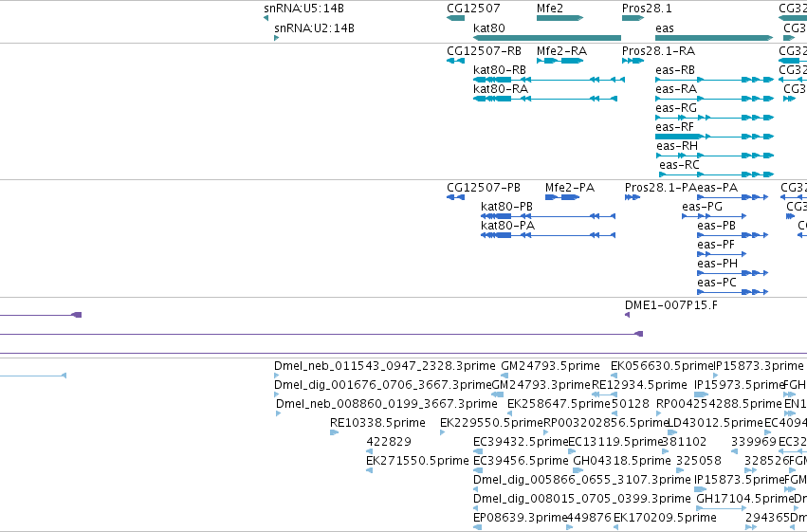The image size is (807, 532).
Task: Click the CG12507-PB protein label
Action: point(484,188)
